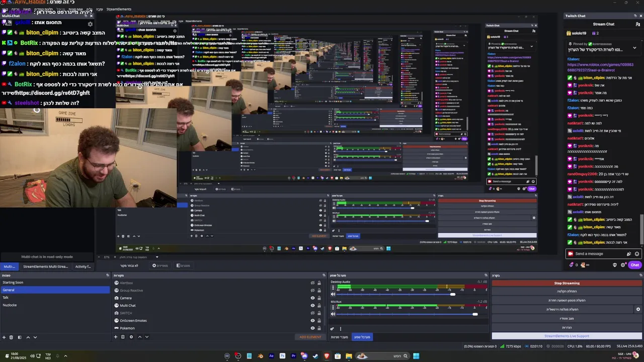The image size is (644, 362).
Task: Click ADD ELEMENT button
Action: (x=310, y=337)
